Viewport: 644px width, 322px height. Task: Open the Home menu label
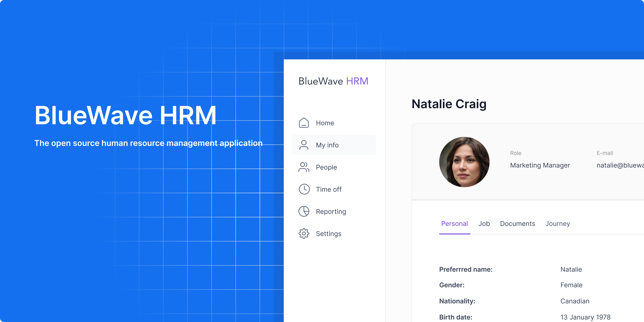pyautogui.click(x=325, y=123)
